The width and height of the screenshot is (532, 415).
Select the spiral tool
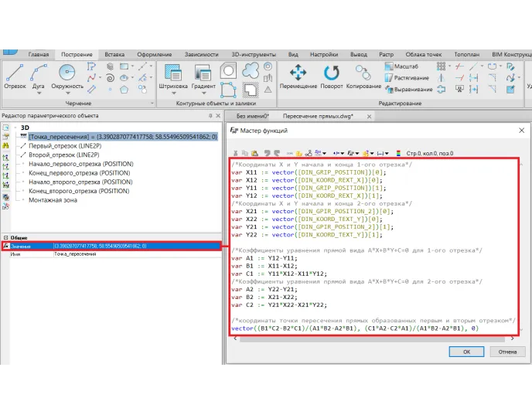point(110,78)
